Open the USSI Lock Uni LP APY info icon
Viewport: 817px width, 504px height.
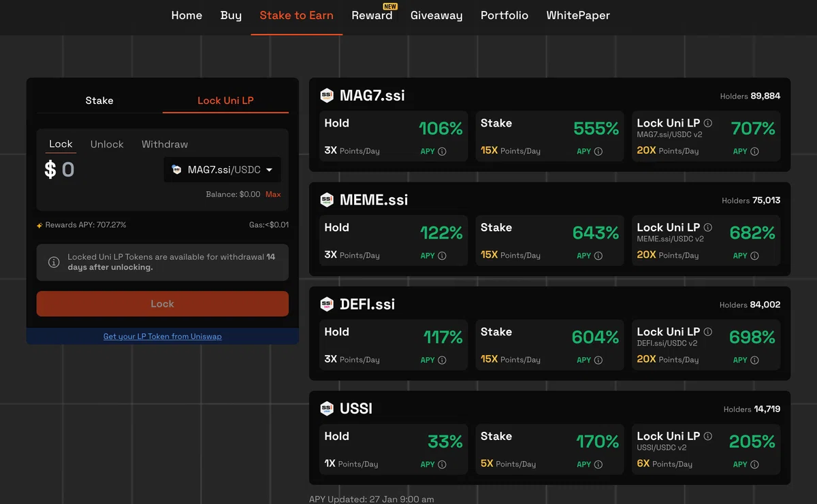[x=754, y=465]
